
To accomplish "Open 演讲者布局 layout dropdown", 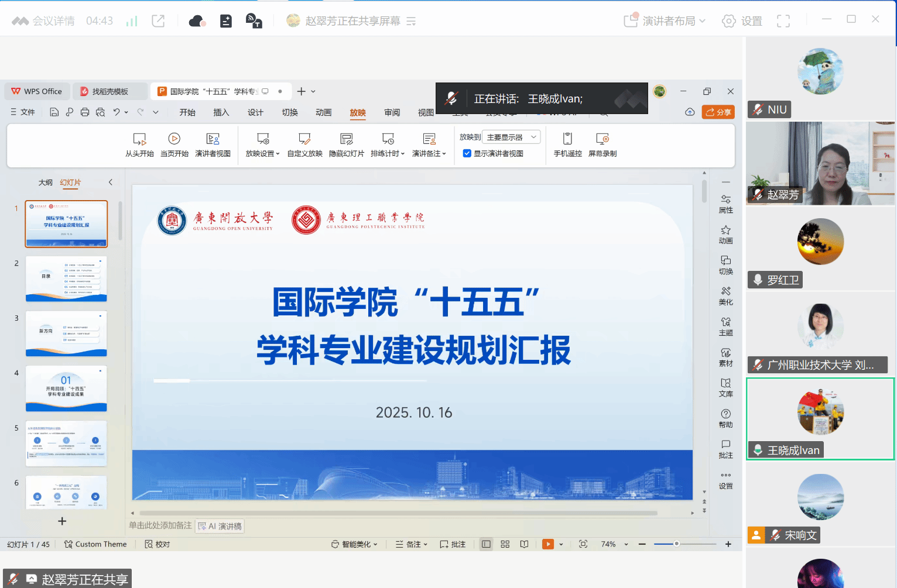I will (665, 21).
